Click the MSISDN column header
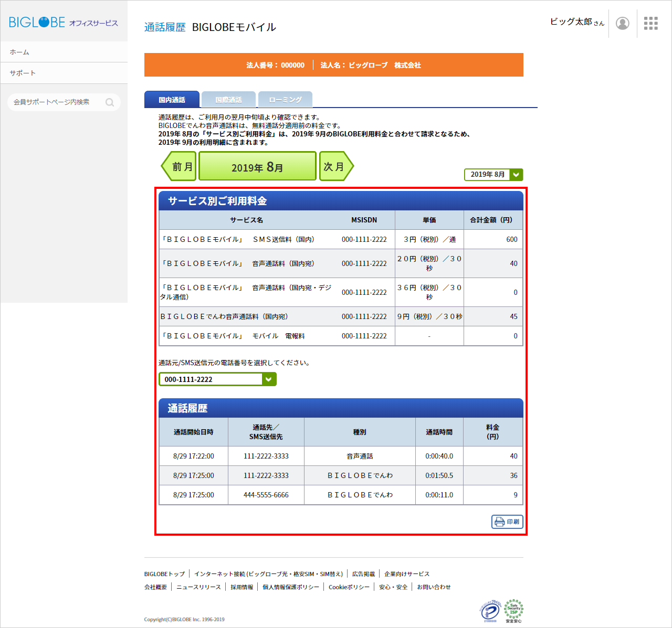Image resolution: width=672 pixels, height=628 pixels. [364, 220]
